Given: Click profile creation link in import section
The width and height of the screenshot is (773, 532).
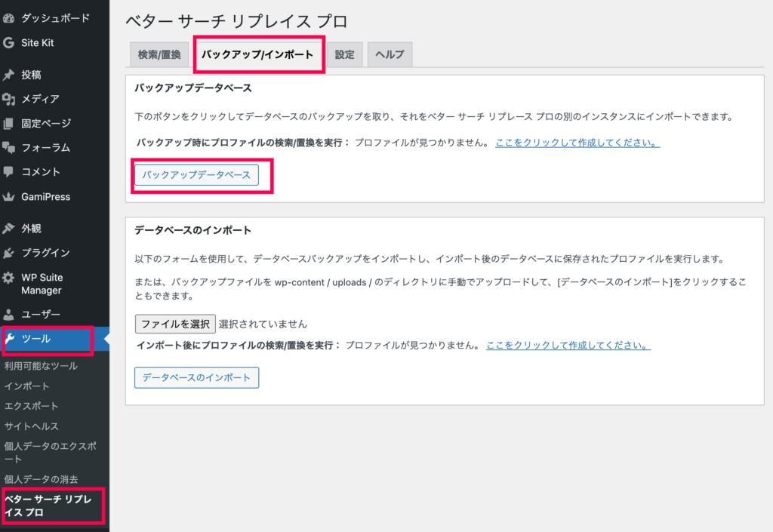Looking at the screenshot, I should click(x=568, y=346).
